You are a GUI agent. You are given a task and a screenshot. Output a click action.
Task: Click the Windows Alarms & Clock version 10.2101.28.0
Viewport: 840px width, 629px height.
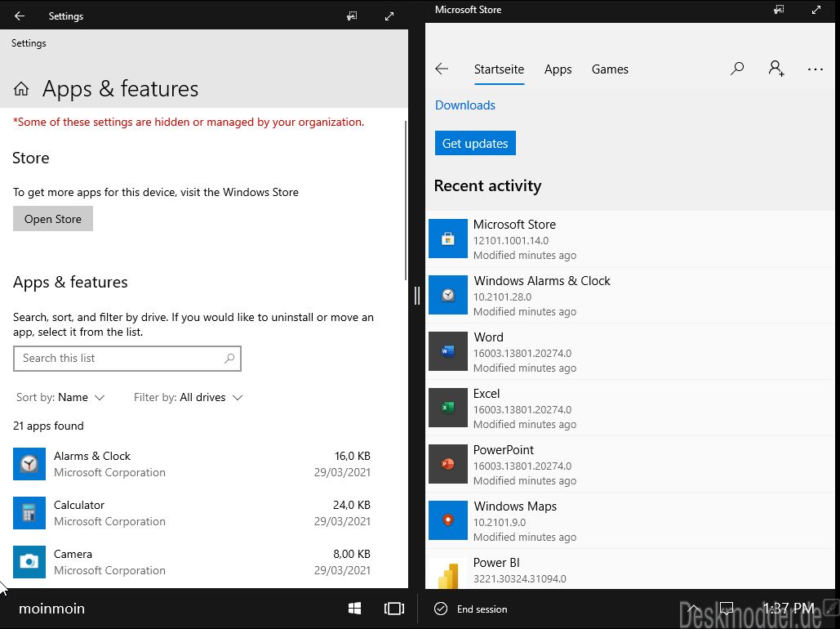pyautogui.click(x=503, y=297)
